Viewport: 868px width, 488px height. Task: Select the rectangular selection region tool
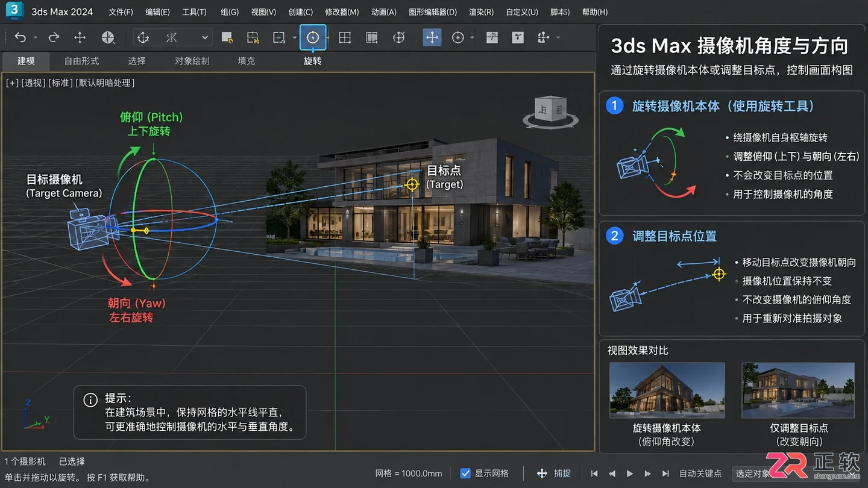tap(279, 37)
